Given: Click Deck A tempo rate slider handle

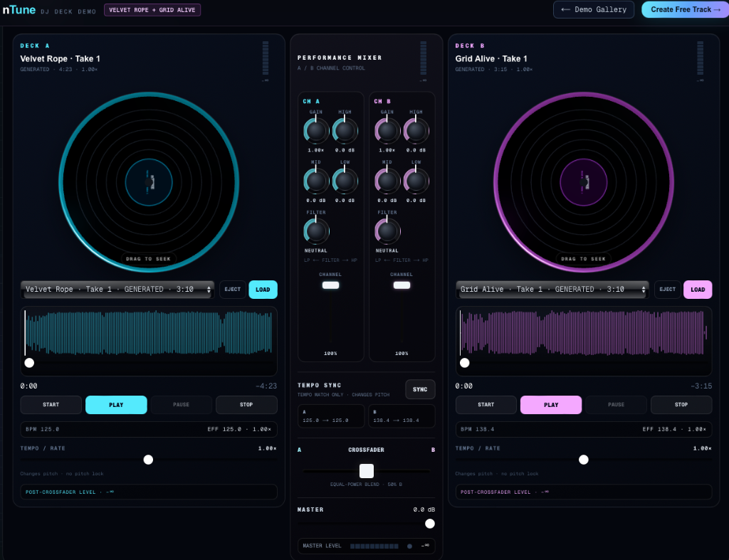Looking at the screenshot, I should 148,460.
